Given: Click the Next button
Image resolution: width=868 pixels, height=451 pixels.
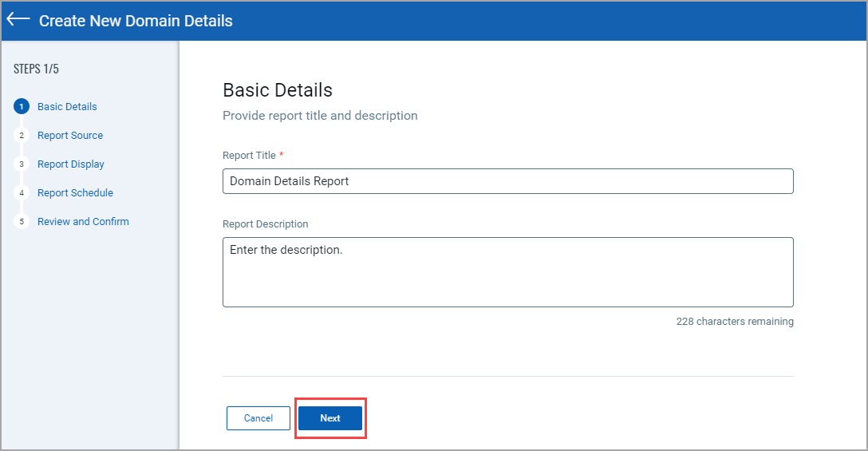Looking at the screenshot, I should 330,418.
